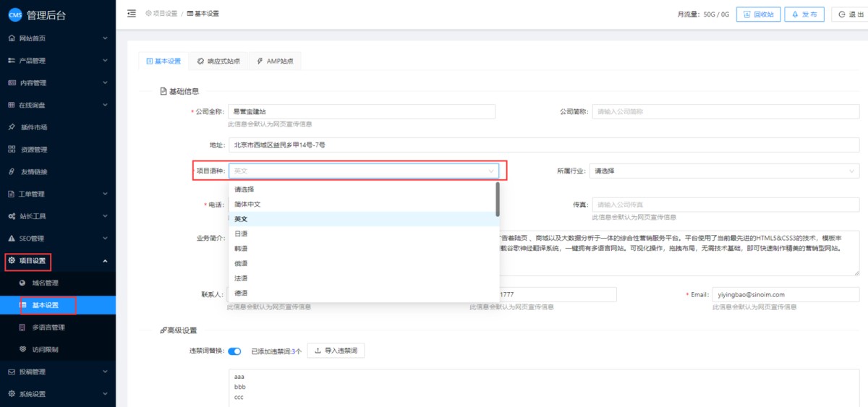Click the 公司简称 input field
The image size is (868, 407).
(x=726, y=111)
